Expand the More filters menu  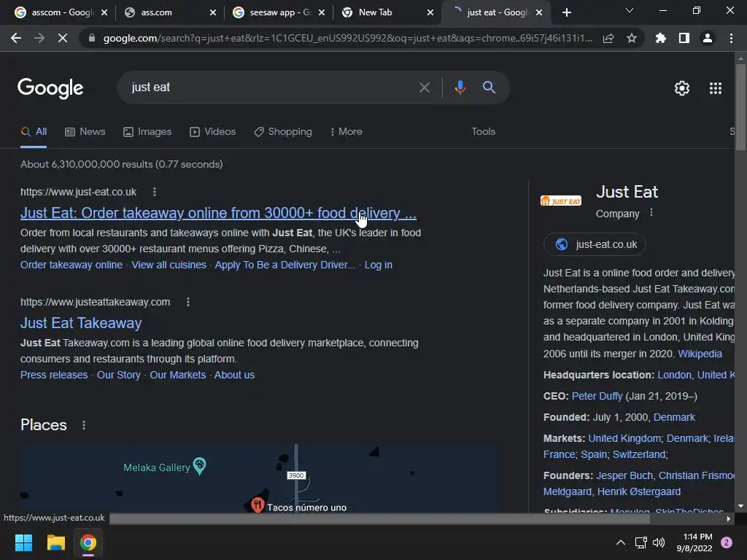[x=347, y=132]
